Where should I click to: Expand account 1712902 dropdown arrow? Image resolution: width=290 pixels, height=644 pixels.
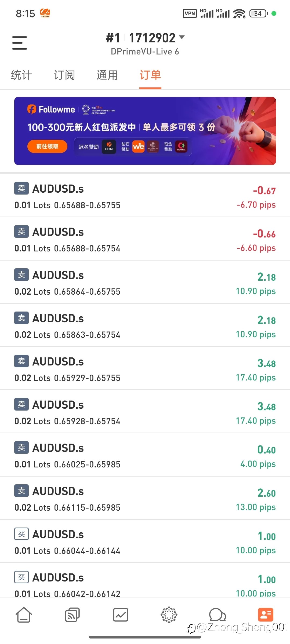[182, 37]
